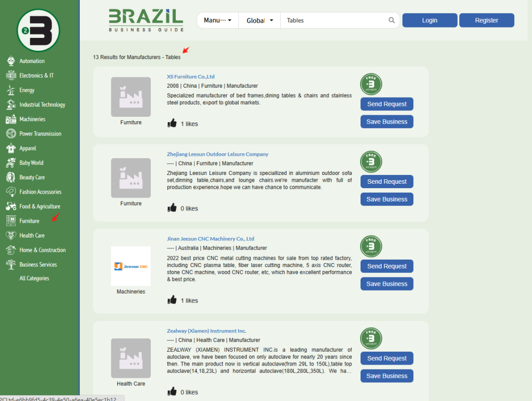Select Energy category label
Image resolution: width=532 pixels, height=401 pixels.
click(27, 90)
